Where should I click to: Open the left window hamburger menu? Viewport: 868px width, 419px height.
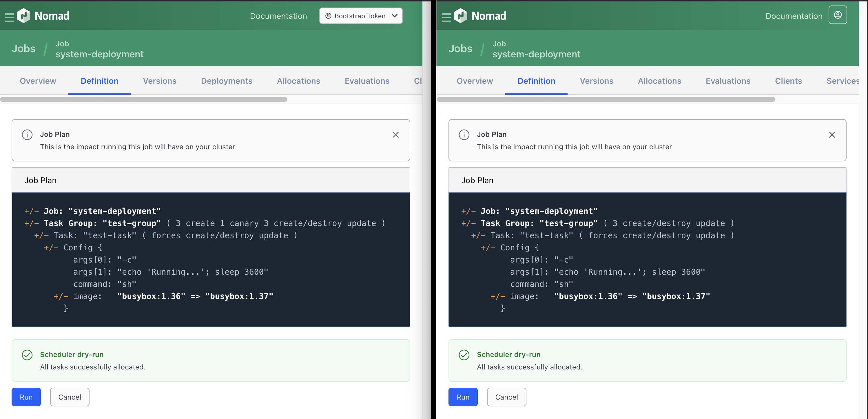click(10, 17)
